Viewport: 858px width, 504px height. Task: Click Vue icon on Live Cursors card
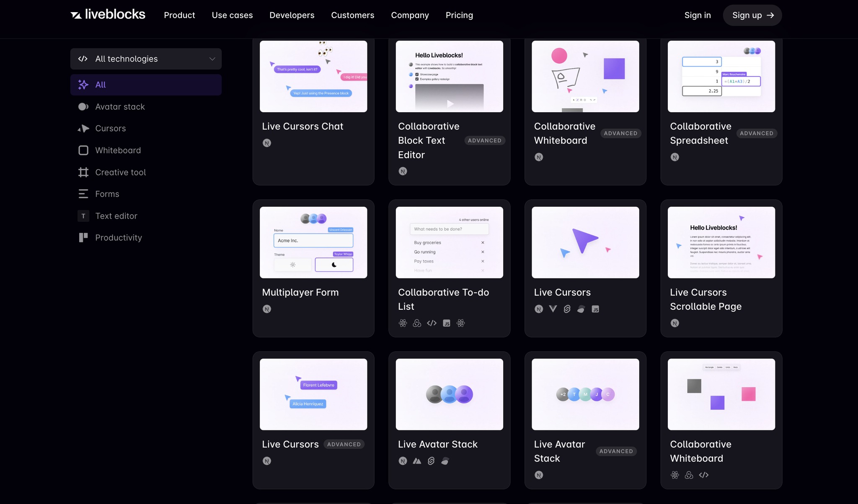553,309
